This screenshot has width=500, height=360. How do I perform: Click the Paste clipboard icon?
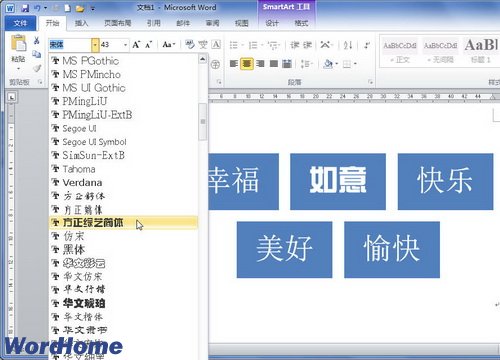pos(18,43)
